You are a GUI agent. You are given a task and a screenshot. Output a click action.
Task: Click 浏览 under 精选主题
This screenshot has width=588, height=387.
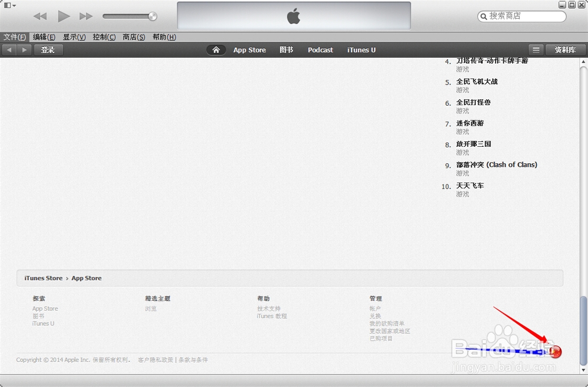click(x=151, y=309)
